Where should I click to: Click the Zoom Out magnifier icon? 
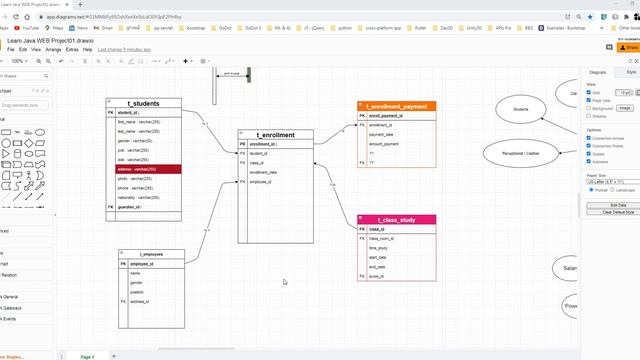coord(48,61)
